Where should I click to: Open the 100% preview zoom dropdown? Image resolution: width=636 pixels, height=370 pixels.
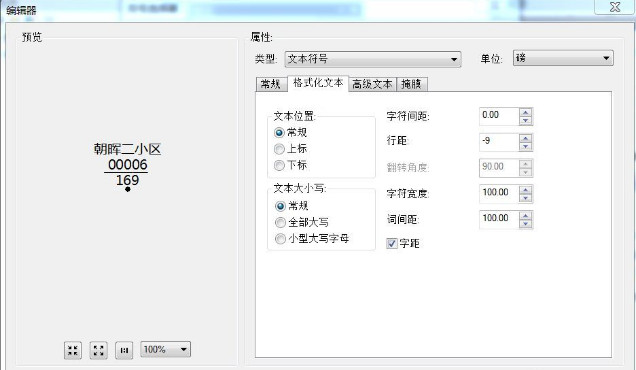(165, 349)
